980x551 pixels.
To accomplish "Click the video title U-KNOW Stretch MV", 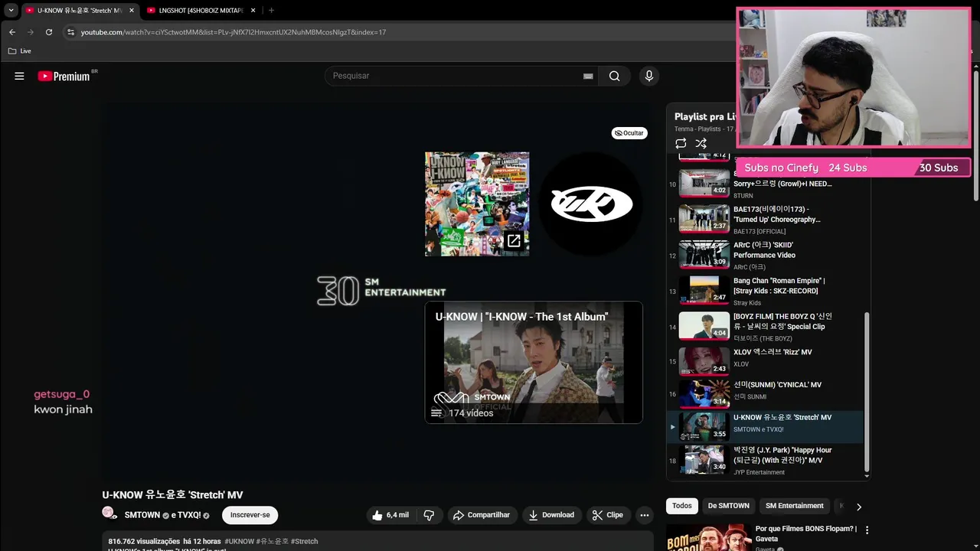I will [x=172, y=495].
